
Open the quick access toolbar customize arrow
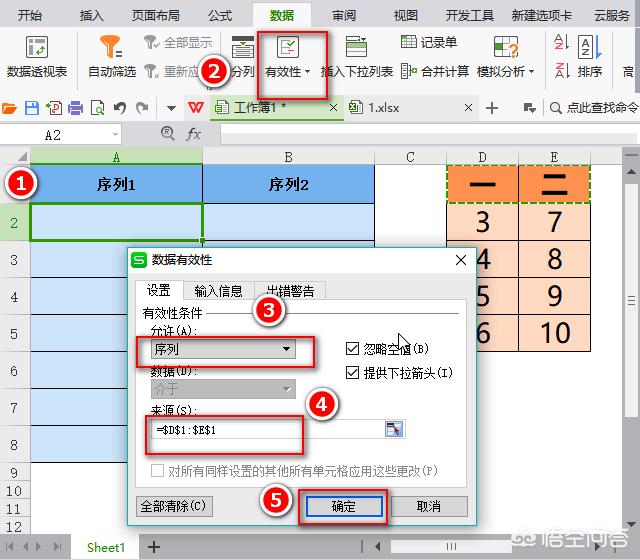(x=171, y=109)
